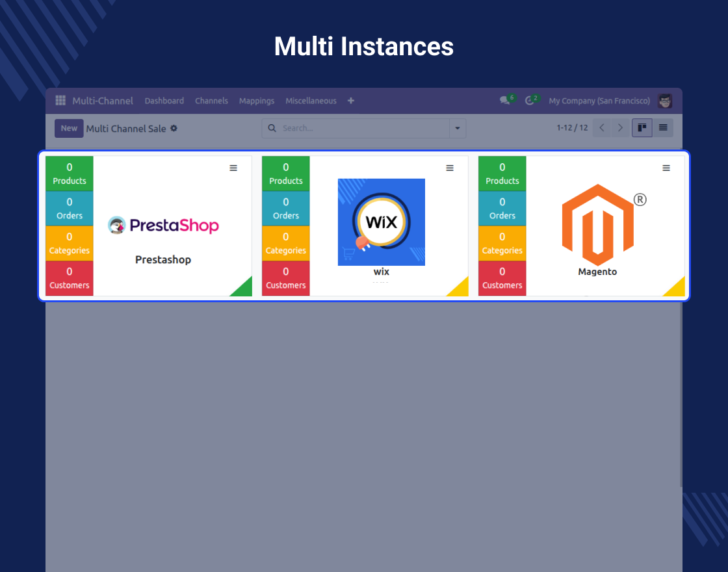
Task: Click the gear icon beside Multi Channel Sale
Action: [174, 129]
